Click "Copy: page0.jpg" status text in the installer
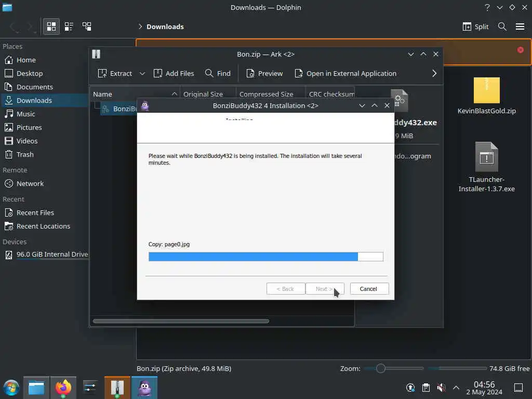This screenshot has width=532, height=399. click(x=169, y=244)
